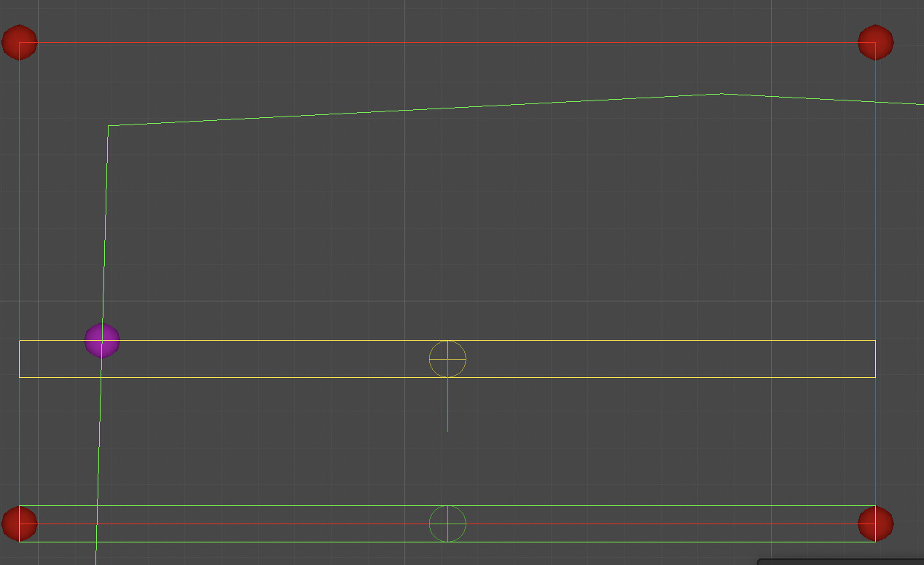
Task: Select the magenta line below the yellow crosshair
Action: pos(447,405)
